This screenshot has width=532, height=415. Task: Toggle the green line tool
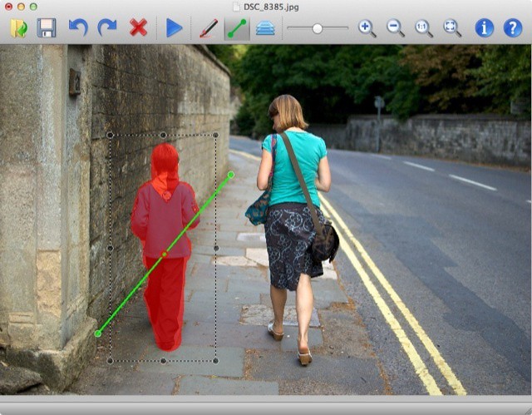[x=238, y=28]
